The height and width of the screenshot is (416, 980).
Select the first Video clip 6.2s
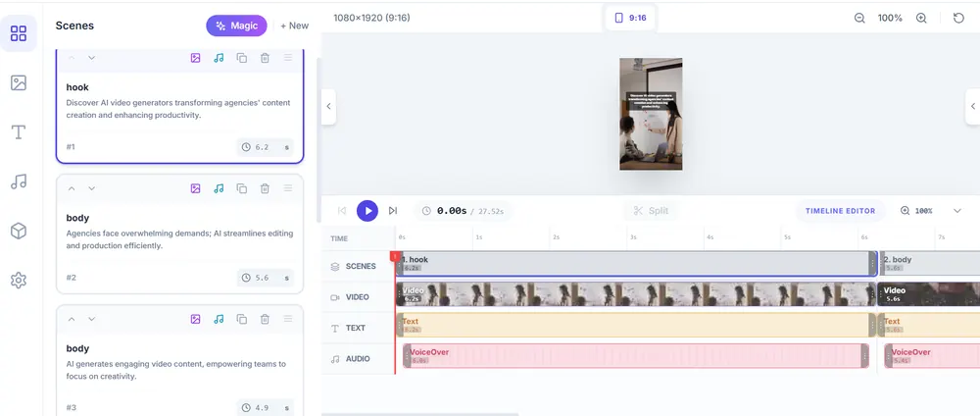(x=636, y=294)
